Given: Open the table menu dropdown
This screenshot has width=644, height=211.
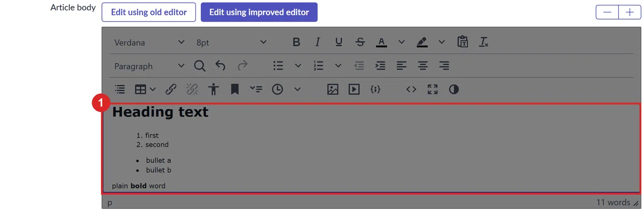Looking at the screenshot, I should [145, 89].
